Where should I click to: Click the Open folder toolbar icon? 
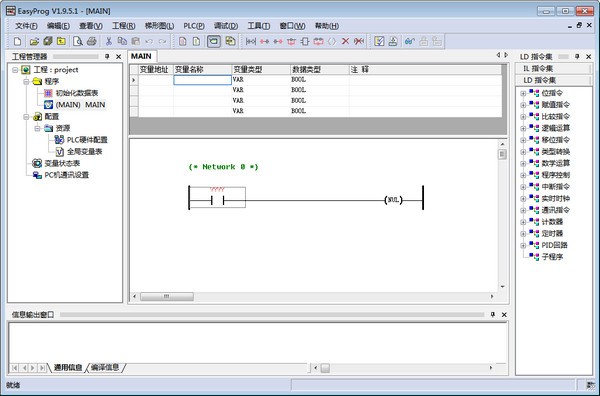[34, 41]
